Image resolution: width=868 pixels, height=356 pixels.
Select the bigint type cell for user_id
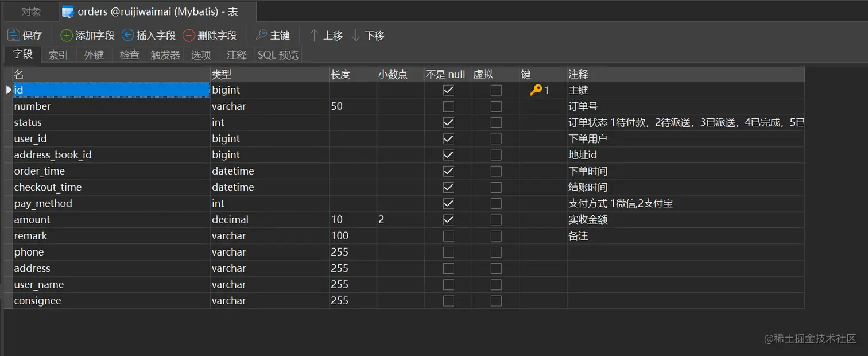tap(270, 138)
